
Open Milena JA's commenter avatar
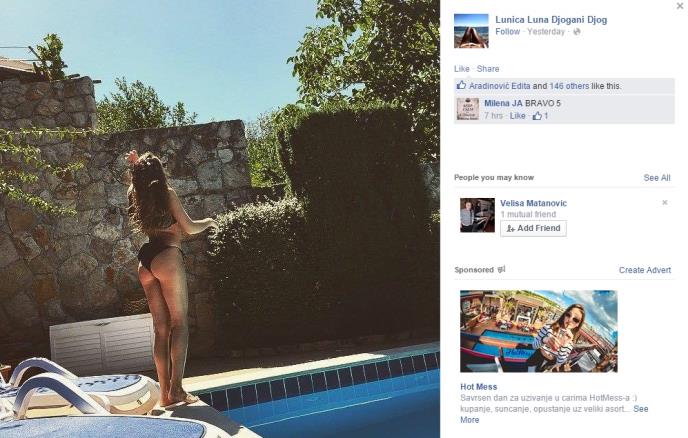468,109
